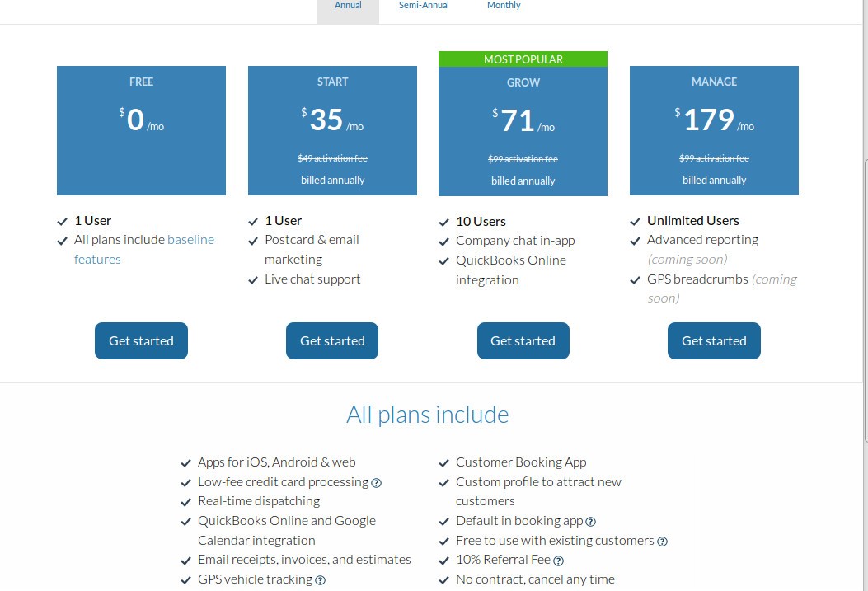Image resolution: width=868 pixels, height=591 pixels.
Task: Choose Get started under the Grow plan
Action: (x=523, y=341)
